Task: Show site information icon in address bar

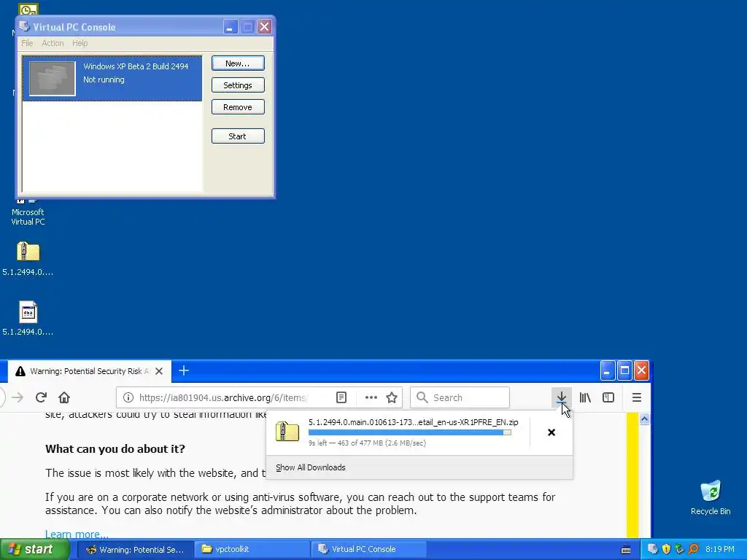Action: (128, 397)
